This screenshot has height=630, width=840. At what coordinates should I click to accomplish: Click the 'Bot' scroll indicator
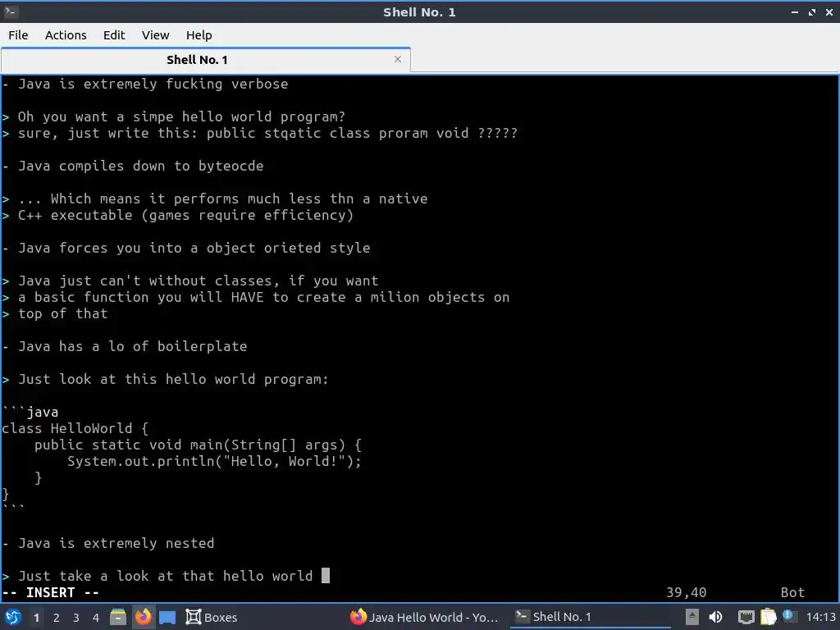click(792, 592)
